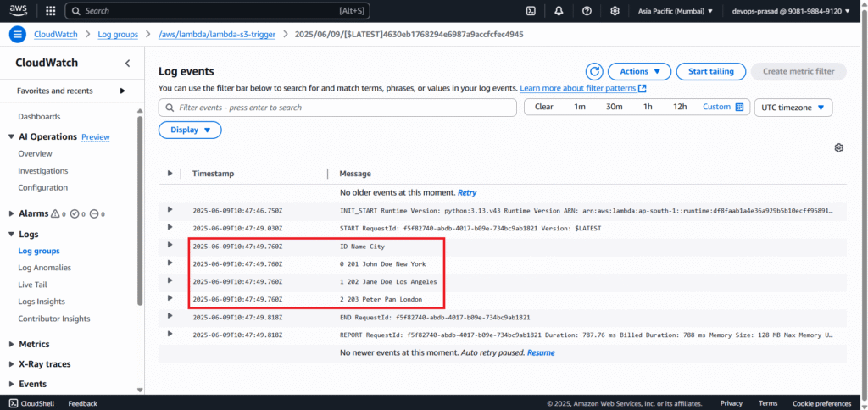Open the log table preferences gear
The height and width of the screenshot is (410, 868).
839,147
